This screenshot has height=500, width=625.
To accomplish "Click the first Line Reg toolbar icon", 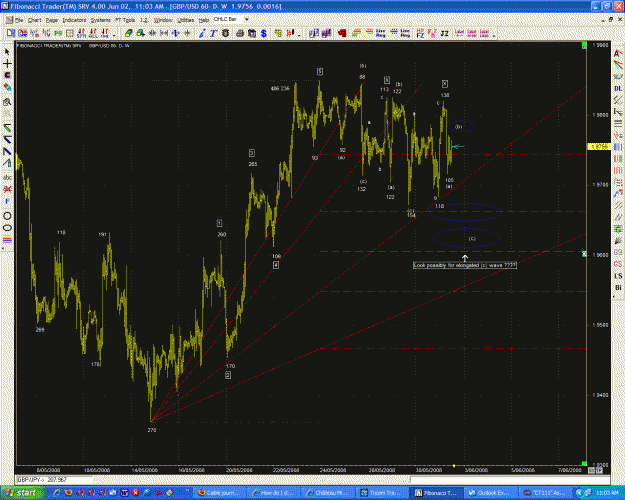I will (380, 33).
